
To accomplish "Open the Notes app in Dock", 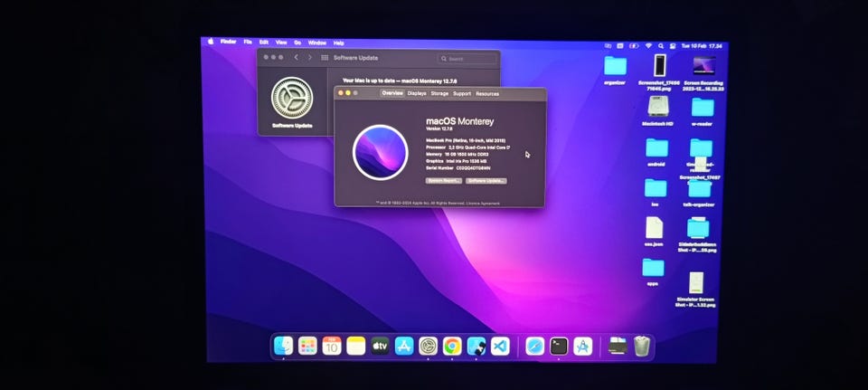I will pos(356,346).
